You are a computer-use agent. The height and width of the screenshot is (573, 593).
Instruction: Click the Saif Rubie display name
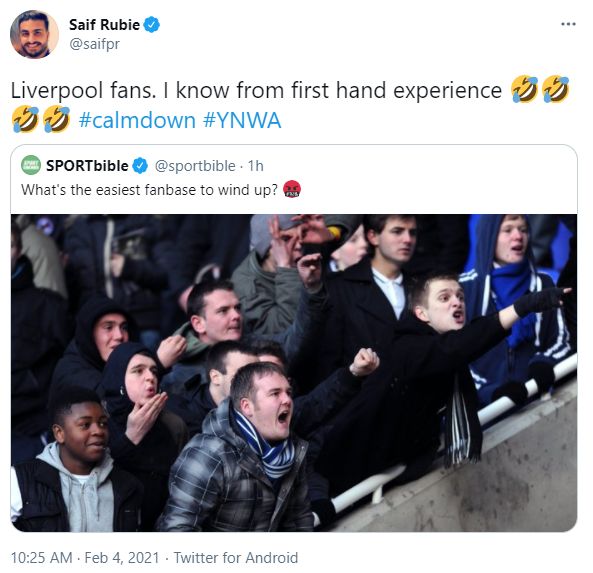coord(104,25)
